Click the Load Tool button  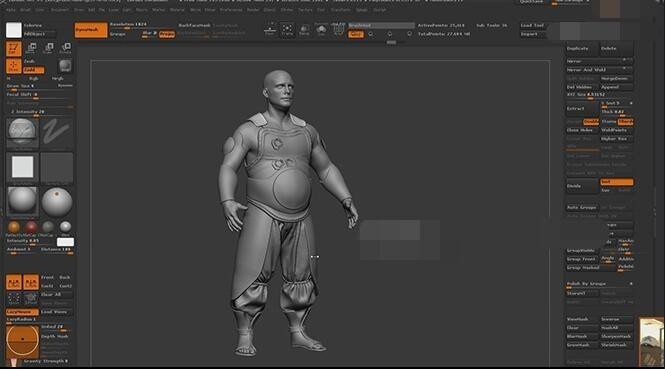[534, 25]
